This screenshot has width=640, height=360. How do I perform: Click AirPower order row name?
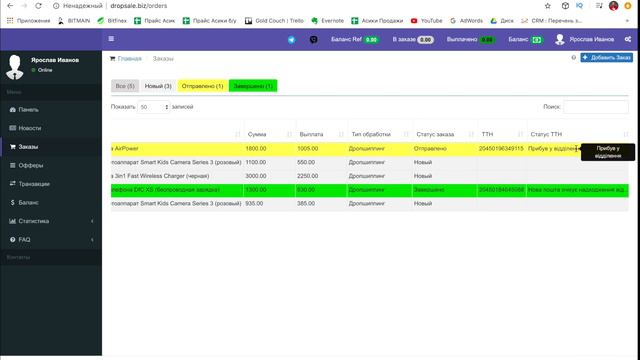coord(126,149)
